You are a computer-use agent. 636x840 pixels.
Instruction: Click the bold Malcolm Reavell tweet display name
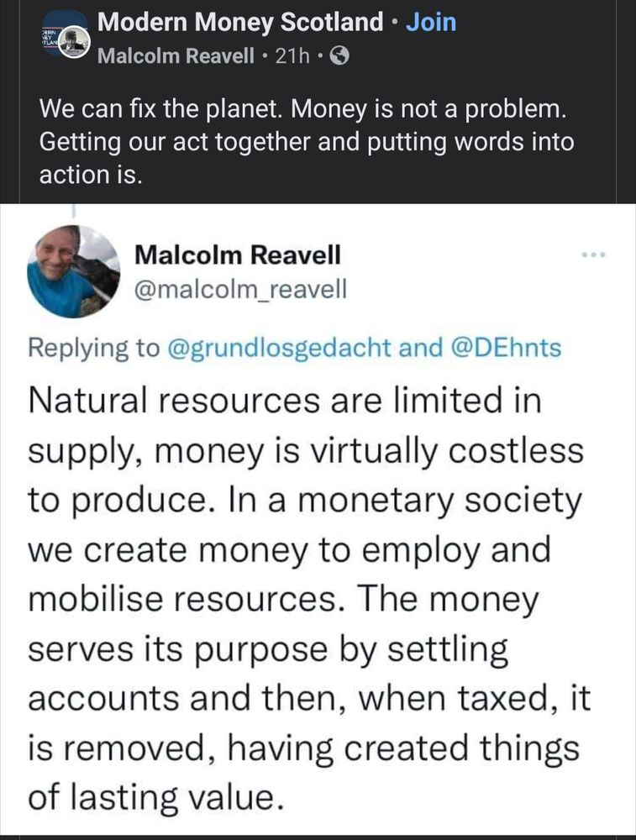click(238, 255)
